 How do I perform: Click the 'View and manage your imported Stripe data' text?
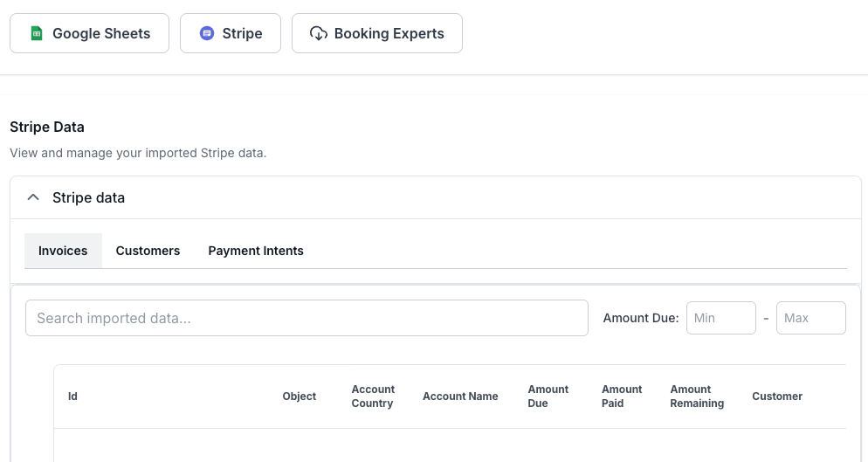click(138, 153)
